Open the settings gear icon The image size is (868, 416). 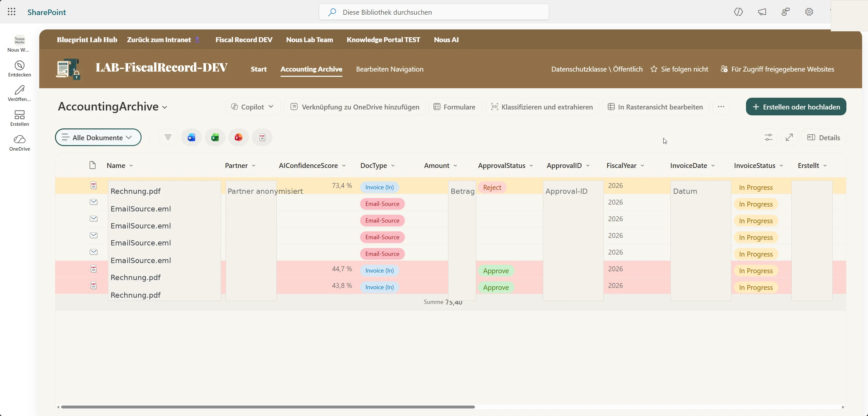coord(809,12)
